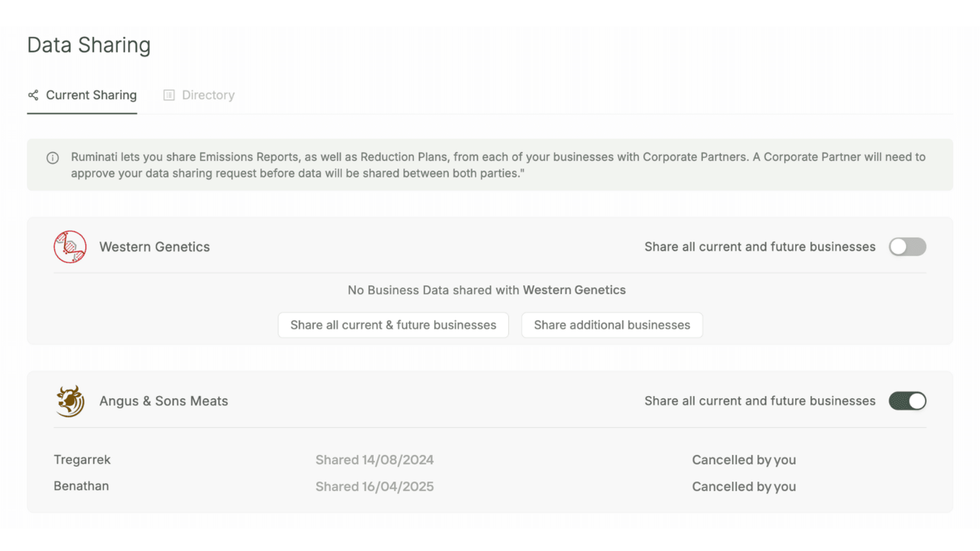Click the Western Genetics partner name heading
This screenshot has width=980, height=551.
coord(155,247)
